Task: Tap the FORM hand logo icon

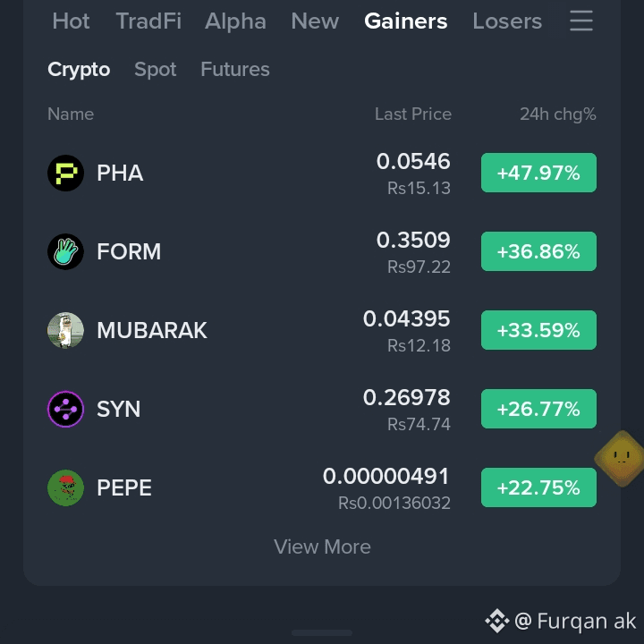Action: [65, 251]
